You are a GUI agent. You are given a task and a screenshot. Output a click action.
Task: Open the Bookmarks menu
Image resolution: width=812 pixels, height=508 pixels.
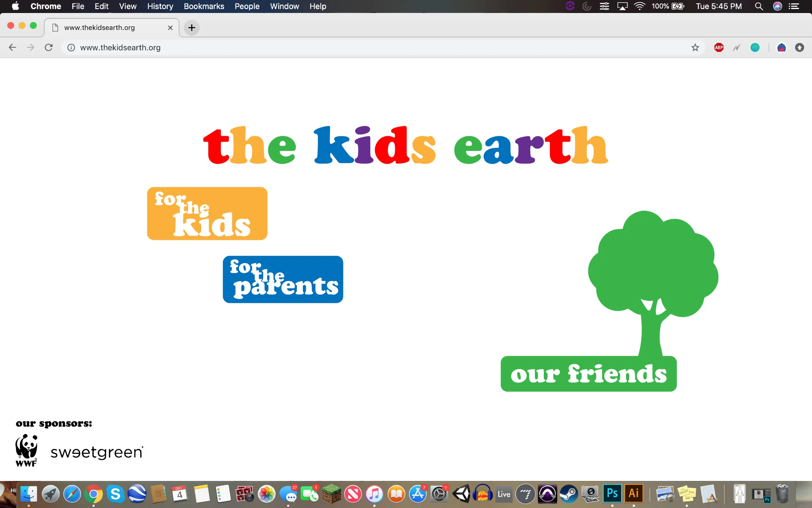click(204, 7)
